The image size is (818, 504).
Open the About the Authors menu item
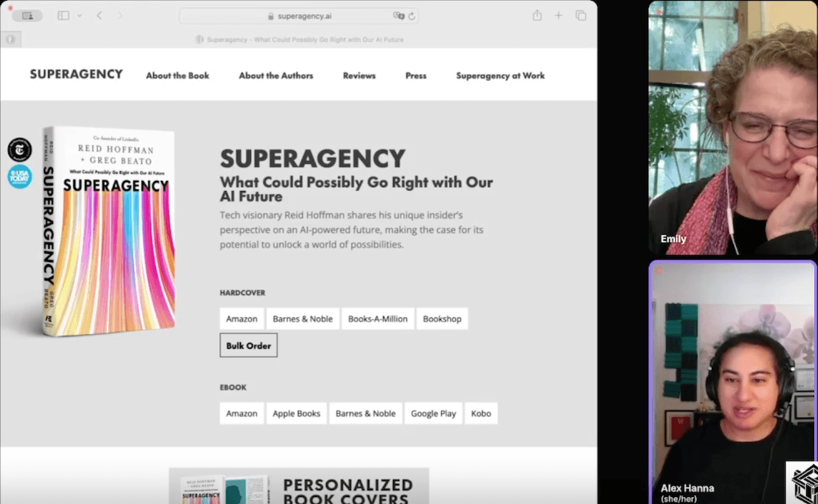click(x=276, y=76)
